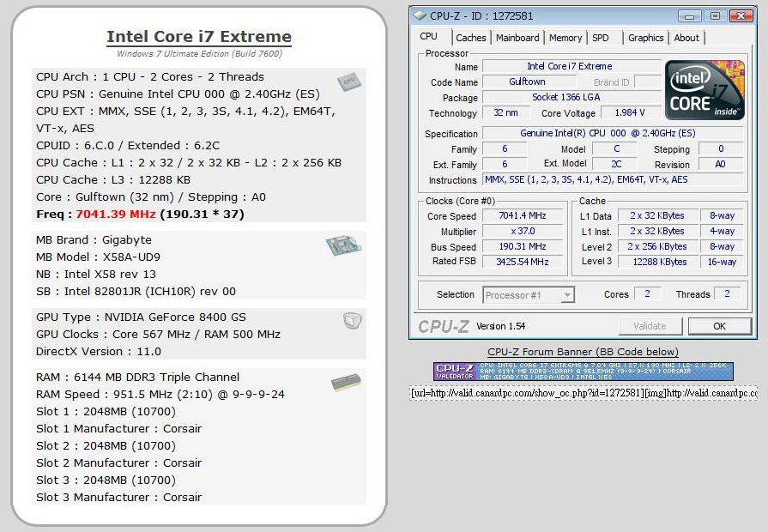
Task: Click the CPU-Z Forum Banner link
Action: pos(583,352)
